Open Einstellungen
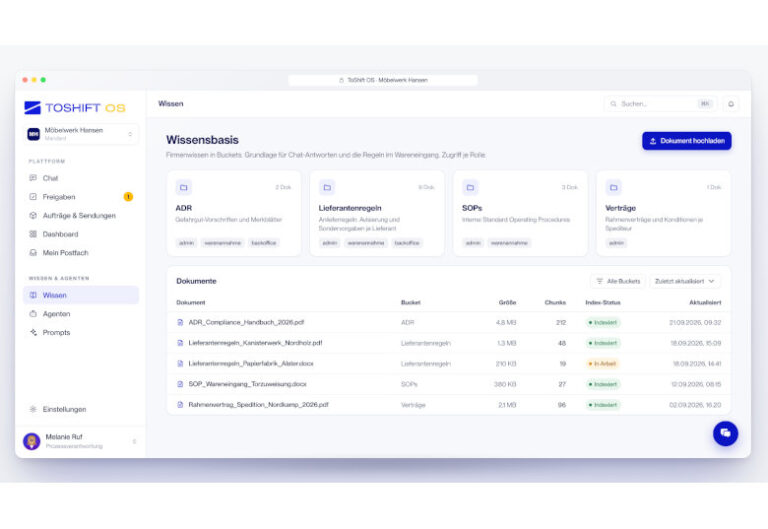768x529 pixels. (81, 409)
